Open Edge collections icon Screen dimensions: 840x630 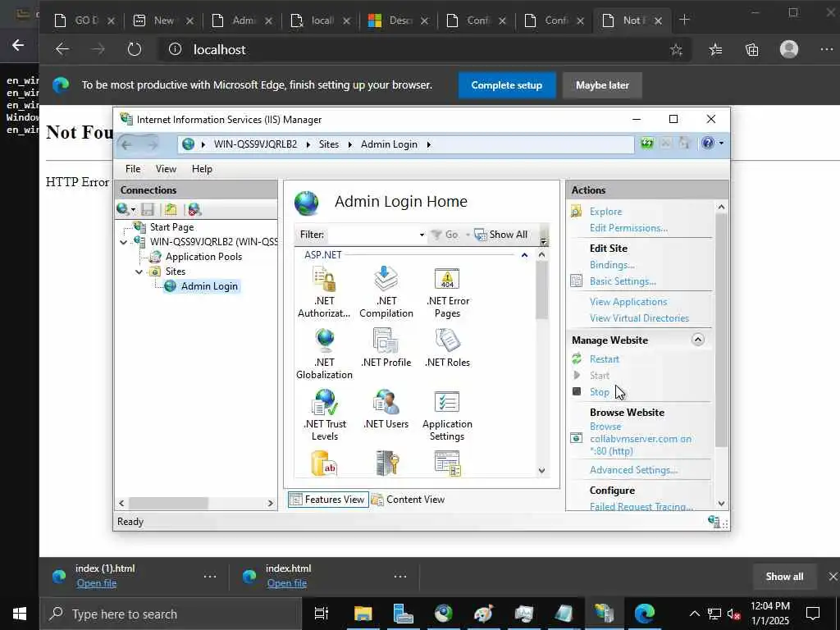tap(751, 50)
